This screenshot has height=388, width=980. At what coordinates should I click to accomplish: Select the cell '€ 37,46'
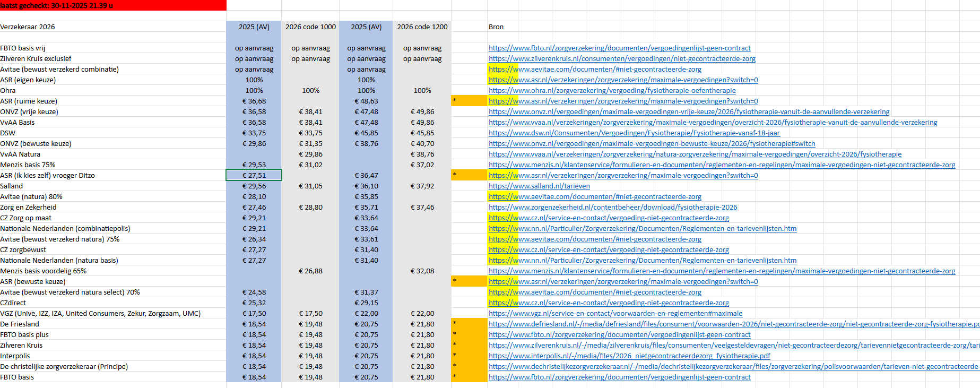point(422,208)
